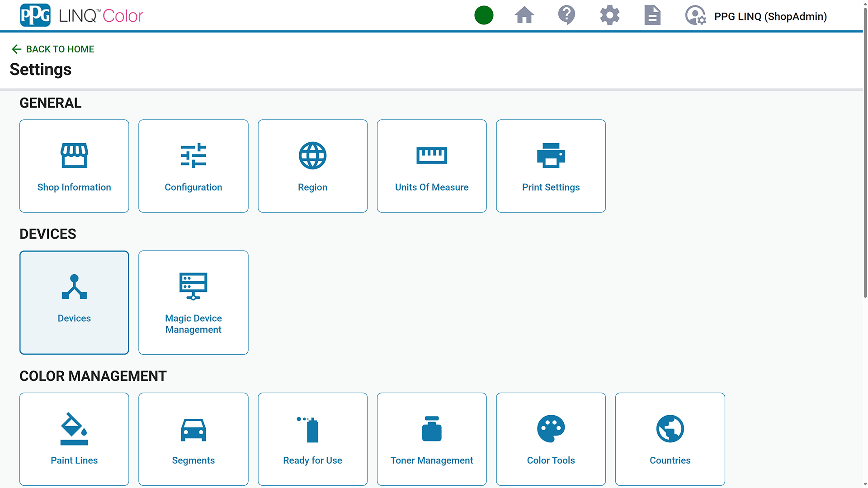Click the home icon in header
868x488 pixels.
coord(524,15)
